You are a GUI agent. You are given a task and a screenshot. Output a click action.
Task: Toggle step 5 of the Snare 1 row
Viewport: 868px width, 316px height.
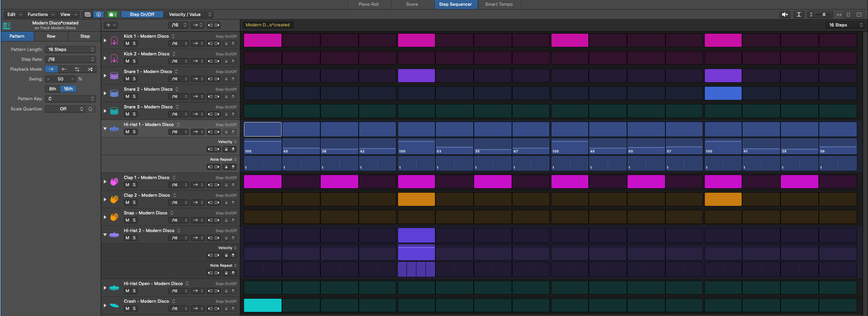[x=416, y=75]
